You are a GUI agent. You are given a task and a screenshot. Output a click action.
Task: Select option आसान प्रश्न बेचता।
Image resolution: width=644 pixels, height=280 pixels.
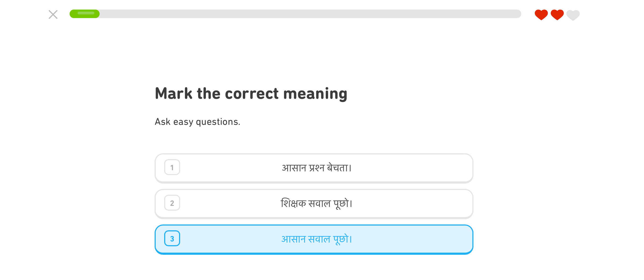tap(314, 168)
